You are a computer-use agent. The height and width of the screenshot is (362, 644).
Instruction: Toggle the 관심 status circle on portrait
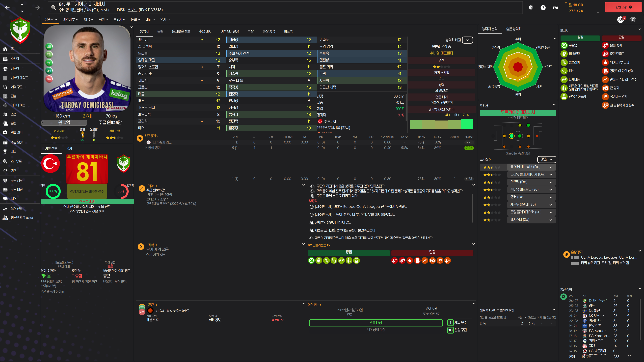[49, 63]
